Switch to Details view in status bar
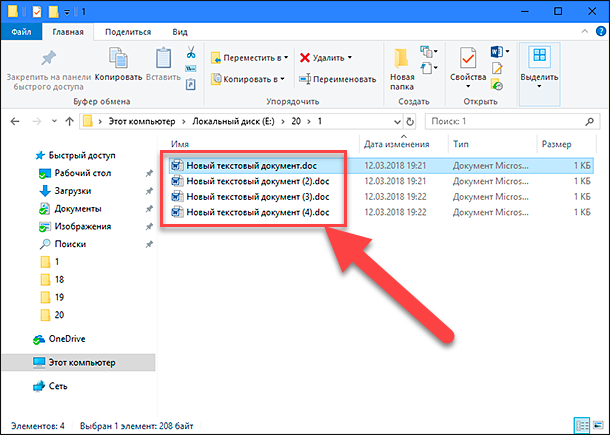This screenshot has width=610, height=435. point(582,426)
